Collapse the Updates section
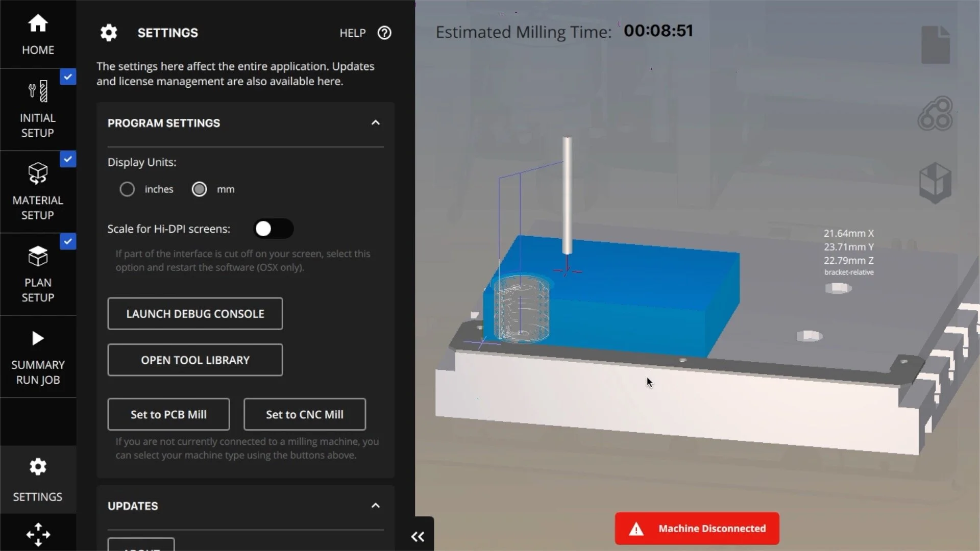Image resolution: width=980 pixels, height=551 pixels. pos(376,506)
